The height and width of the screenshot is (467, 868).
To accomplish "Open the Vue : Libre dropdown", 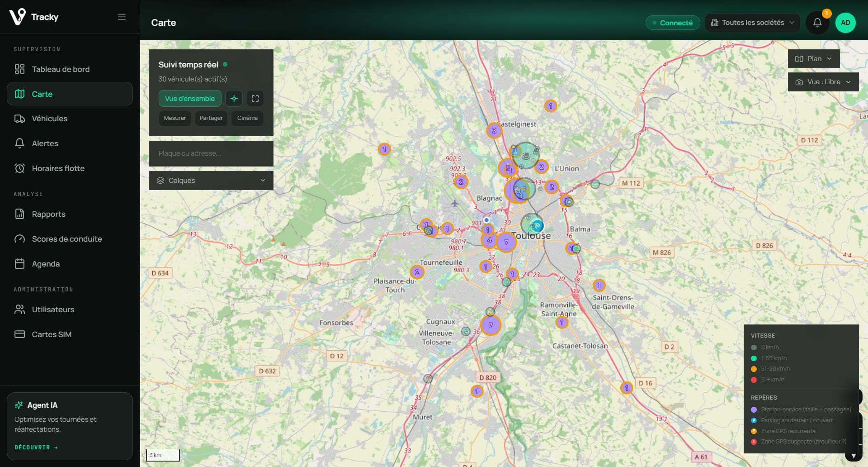I will tap(823, 82).
